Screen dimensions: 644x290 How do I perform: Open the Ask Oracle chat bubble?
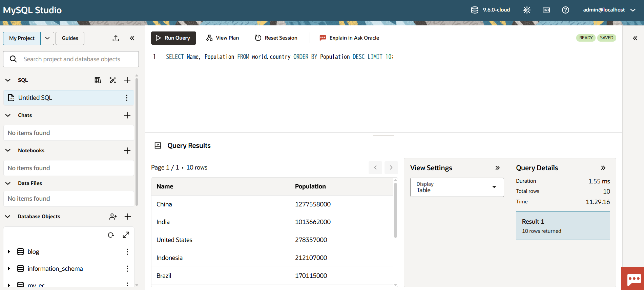633,279
